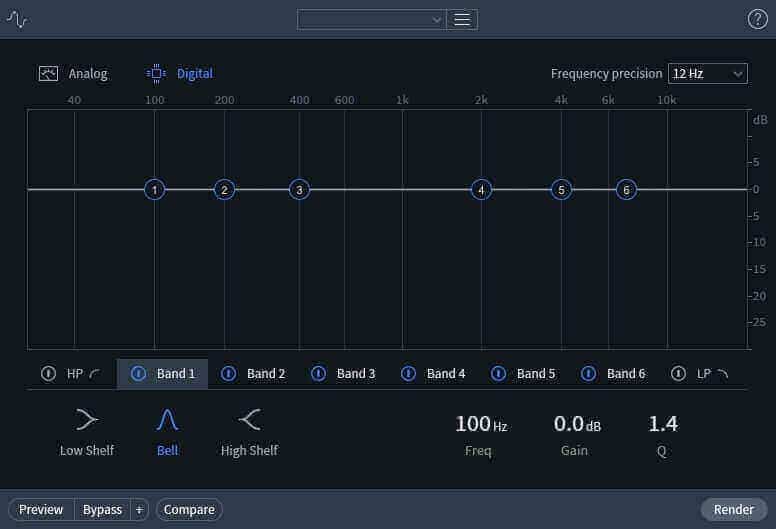Select the LP filter tab
The image size is (776, 529).
pyautogui.click(x=703, y=374)
